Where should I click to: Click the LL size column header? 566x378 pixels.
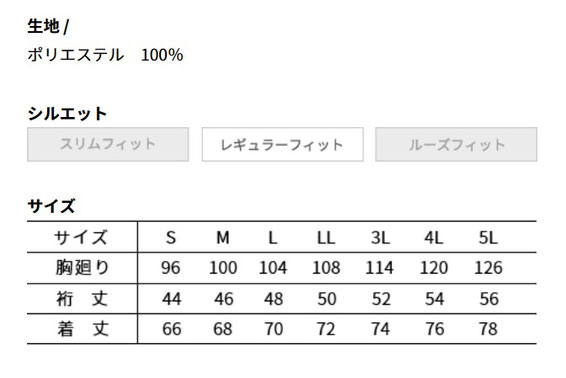coord(326,238)
